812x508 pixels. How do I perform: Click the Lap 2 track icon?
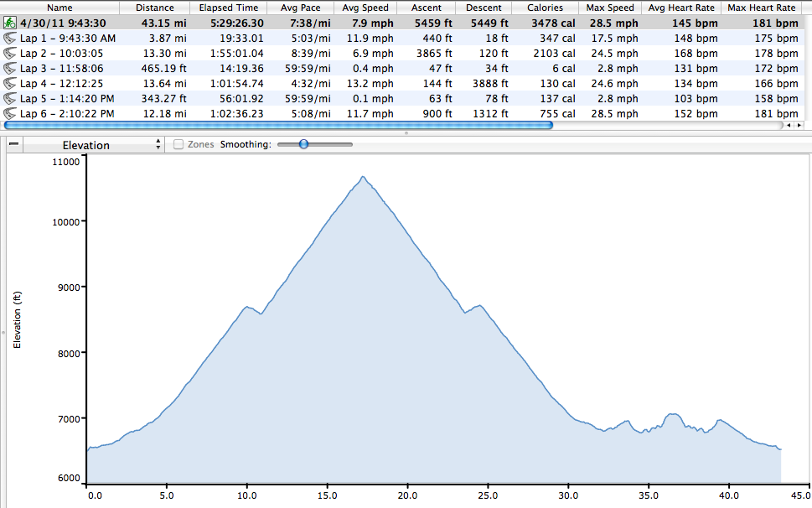(x=10, y=53)
